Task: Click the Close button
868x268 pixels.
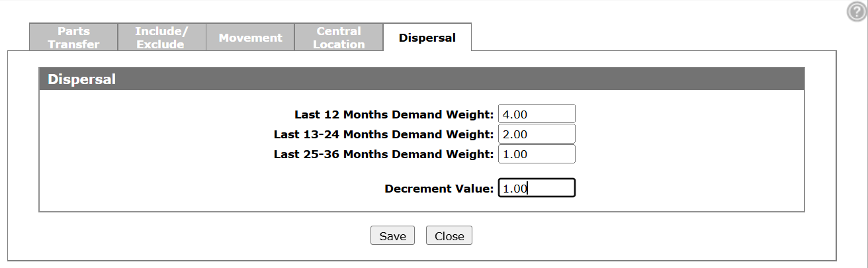Action: tap(449, 236)
